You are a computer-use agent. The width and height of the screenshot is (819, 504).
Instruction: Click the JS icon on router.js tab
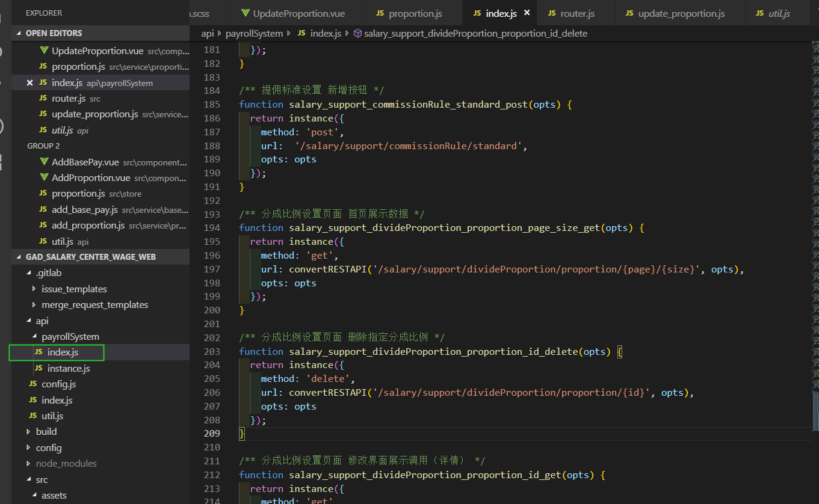pyautogui.click(x=552, y=13)
